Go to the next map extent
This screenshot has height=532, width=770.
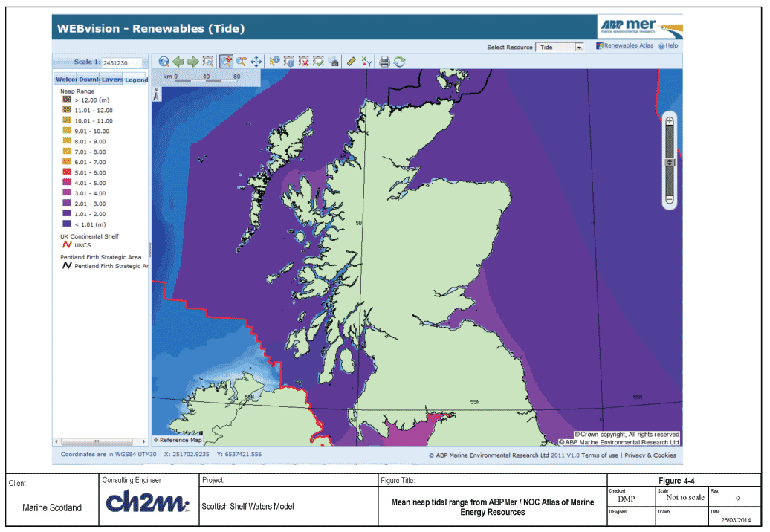(x=193, y=62)
